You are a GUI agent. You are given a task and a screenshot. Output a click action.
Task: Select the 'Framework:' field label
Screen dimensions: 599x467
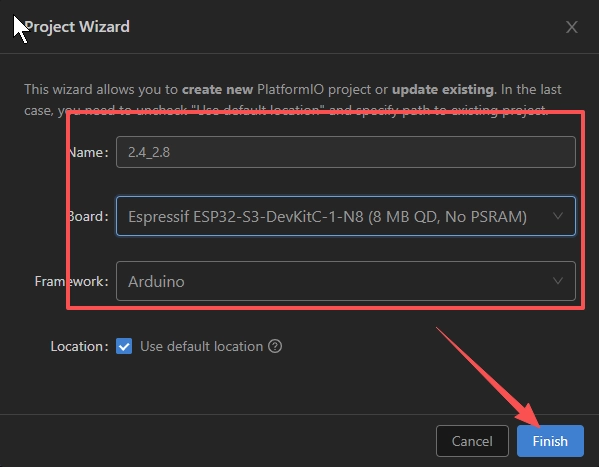click(x=71, y=281)
